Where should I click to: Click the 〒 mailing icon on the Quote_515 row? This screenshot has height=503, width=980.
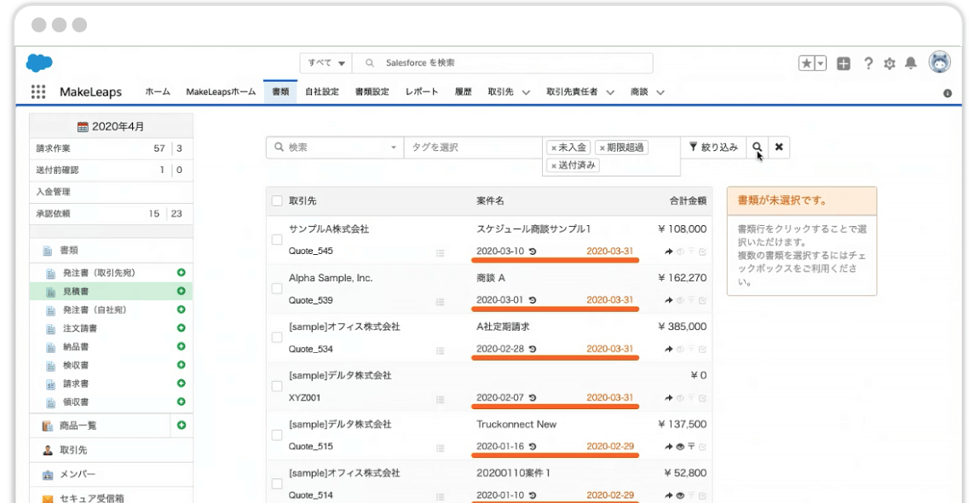692,446
